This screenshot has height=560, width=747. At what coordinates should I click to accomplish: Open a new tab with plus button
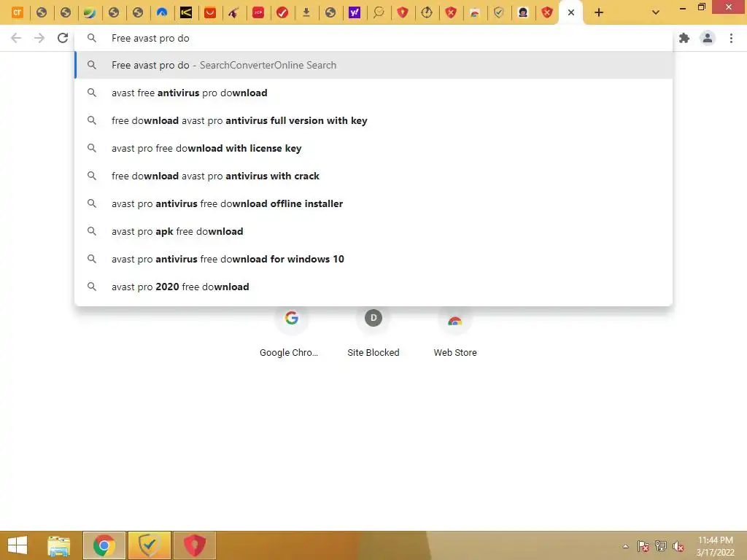click(x=599, y=12)
